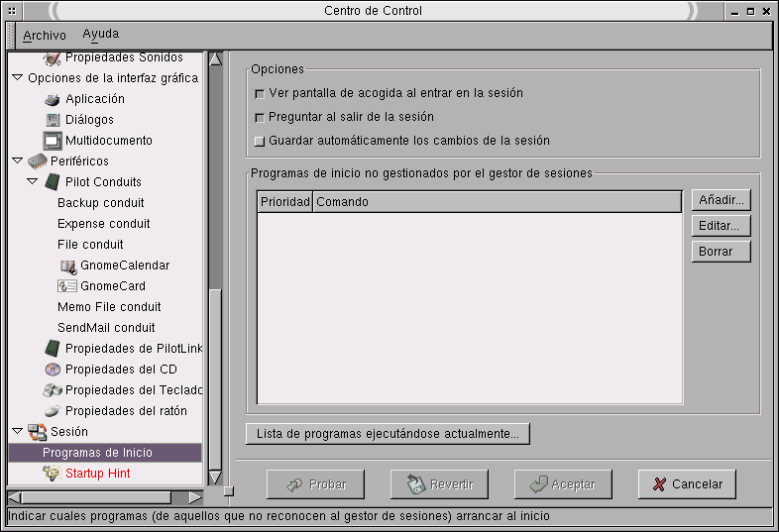The image size is (779, 532).
Task: Click the Aceptar button
Action: [x=563, y=484]
